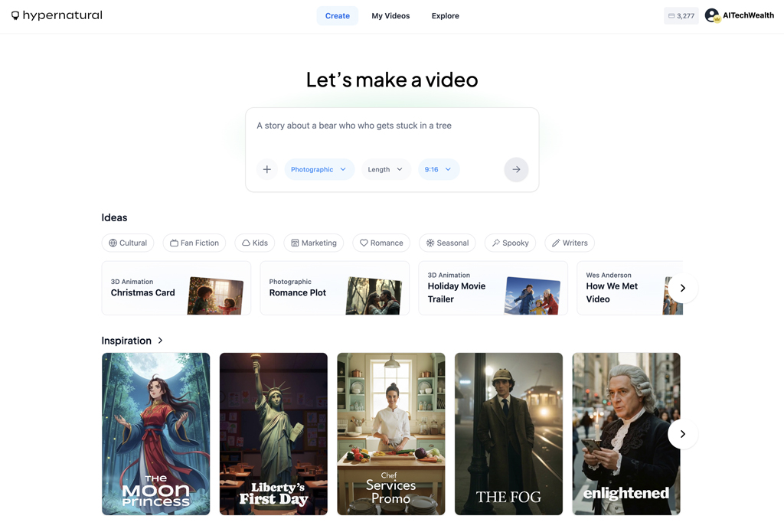Image resolution: width=784 pixels, height=532 pixels.
Task: Toggle the Kids idea filter
Action: [255, 243]
